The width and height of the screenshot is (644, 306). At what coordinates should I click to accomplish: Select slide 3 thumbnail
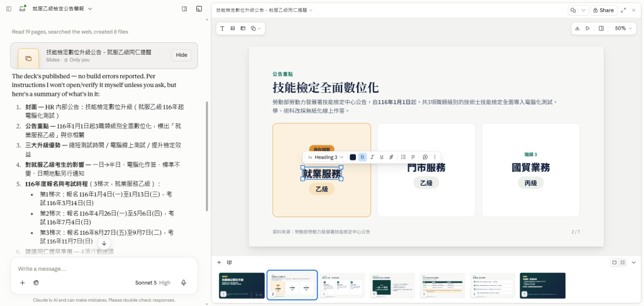tap(341, 285)
